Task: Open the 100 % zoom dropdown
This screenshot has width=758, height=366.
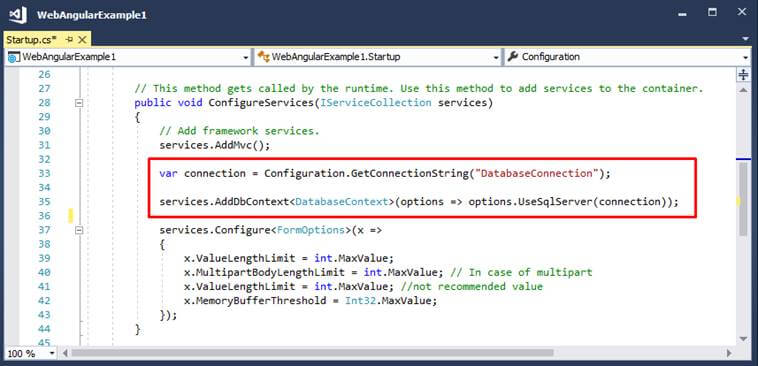Action: tap(52, 353)
